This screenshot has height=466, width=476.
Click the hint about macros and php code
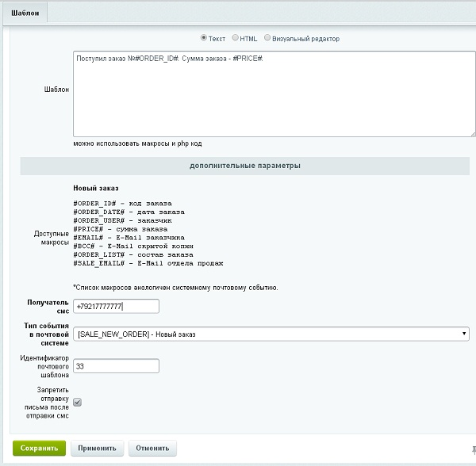(137, 143)
